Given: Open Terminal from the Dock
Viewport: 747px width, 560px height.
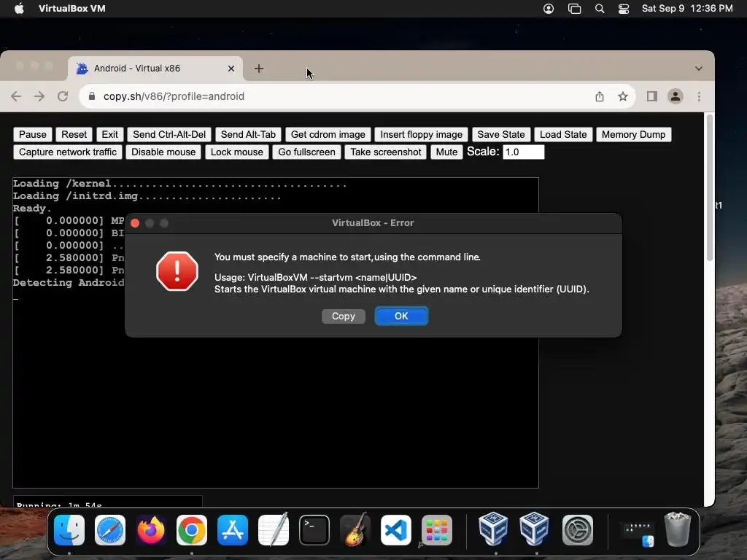Looking at the screenshot, I should (x=314, y=530).
